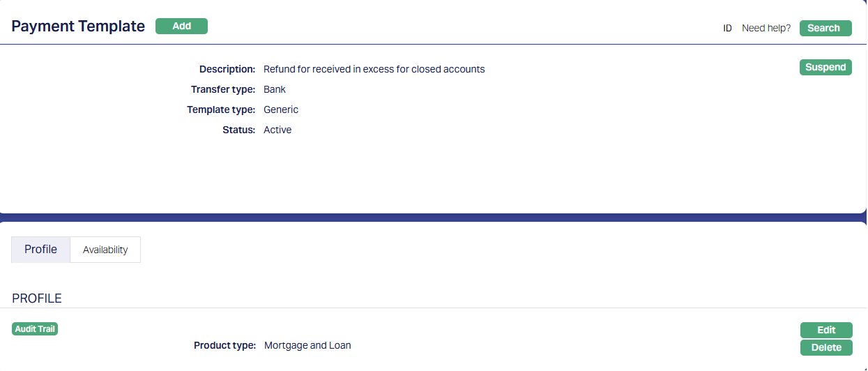Delete the Mortgage and Loan profile
Image resolution: width=868 pixels, height=371 pixels.
[x=826, y=348]
